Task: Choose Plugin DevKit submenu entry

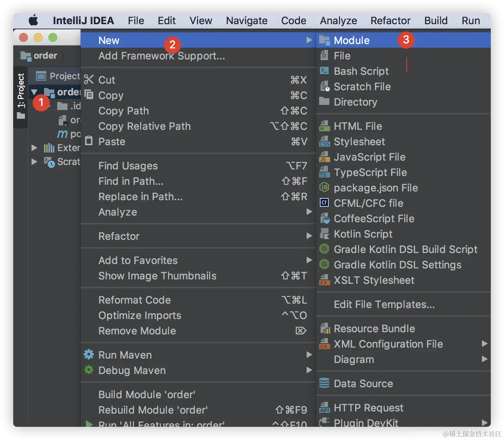Action: tap(403, 422)
